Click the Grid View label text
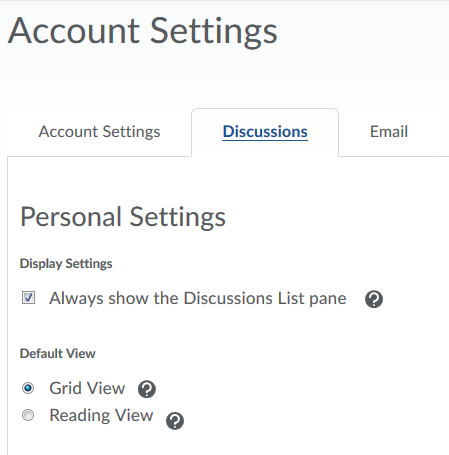The width and height of the screenshot is (449, 455). tap(87, 388)
